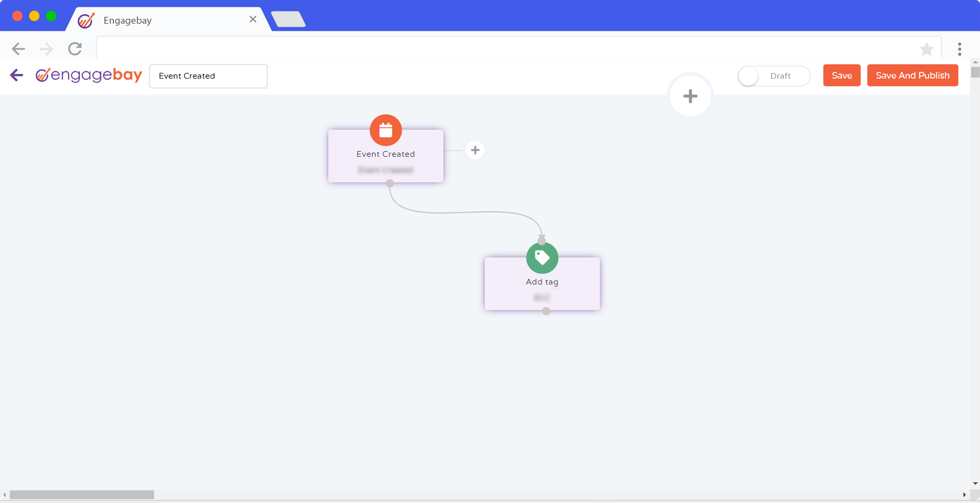980x503 pixels.
Task: Click the horizontal scrollbar thumb
Action: (x=82, y=495)
